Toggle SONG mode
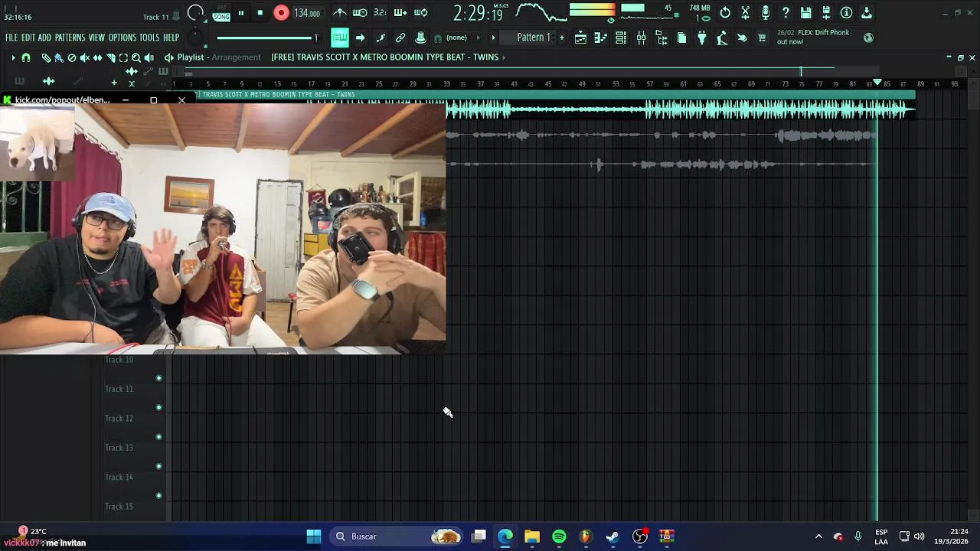The image size is (980, 551). [221, 17]
